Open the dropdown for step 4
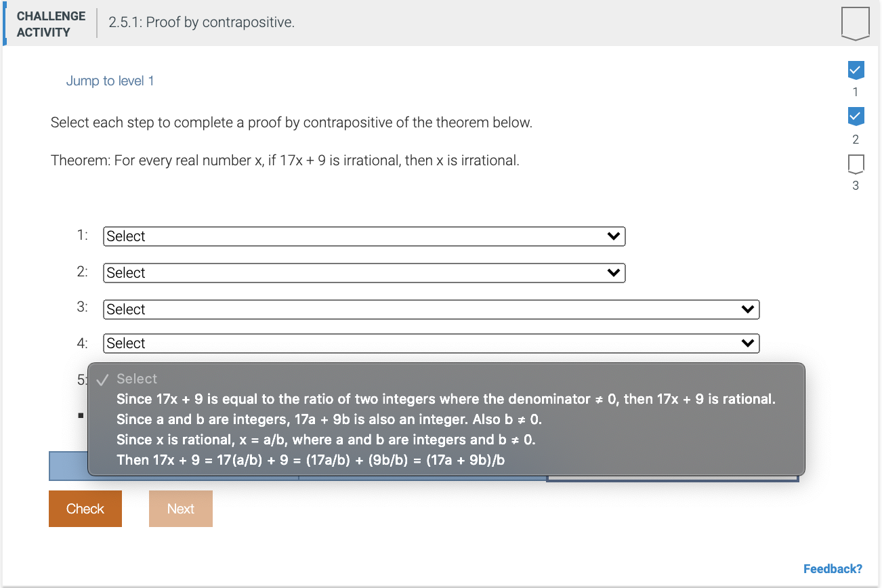The height and width of the screenshot is (588, 882). coord(432,343)
